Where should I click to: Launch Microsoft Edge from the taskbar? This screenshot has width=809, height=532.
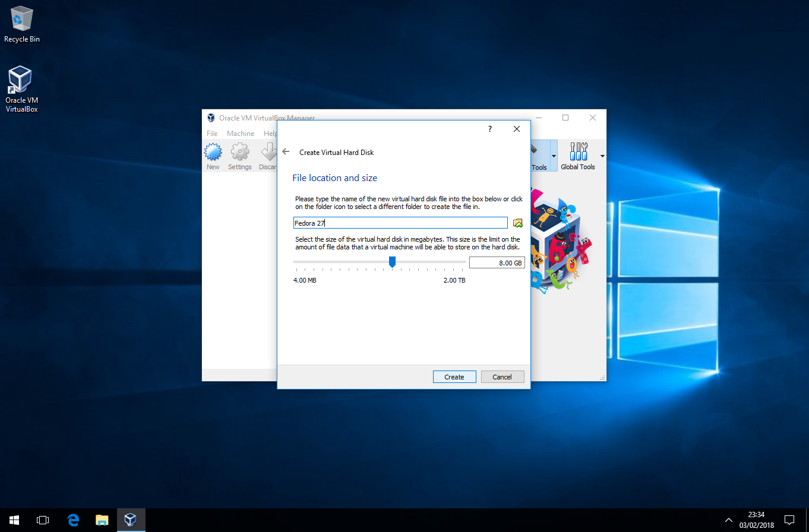[73, 520]
